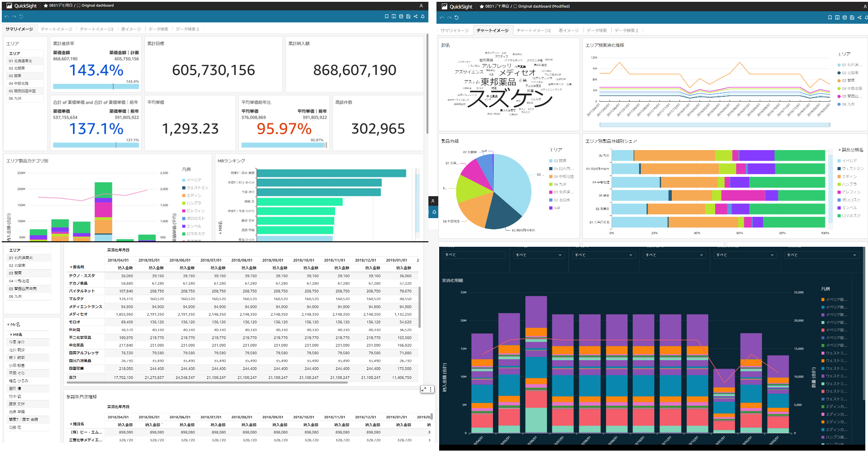
Task: Click share icon in Original dashboard toolbar
Action: 415,17
